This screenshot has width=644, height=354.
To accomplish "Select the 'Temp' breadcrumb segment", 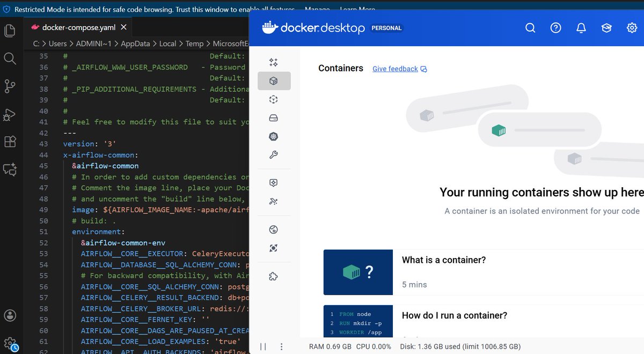I will tap(195, 43).
